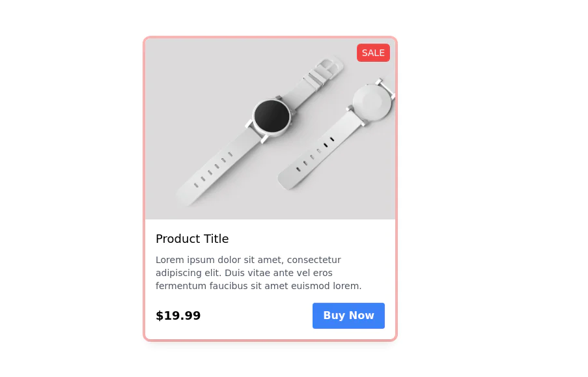
Task: Click the red SALE badge
Action: [373, 53]
